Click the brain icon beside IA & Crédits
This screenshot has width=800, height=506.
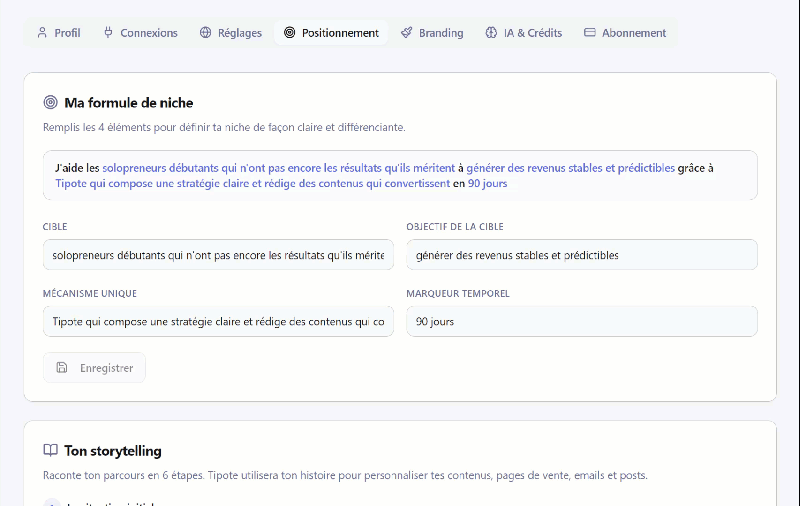[x=491, y=33]
